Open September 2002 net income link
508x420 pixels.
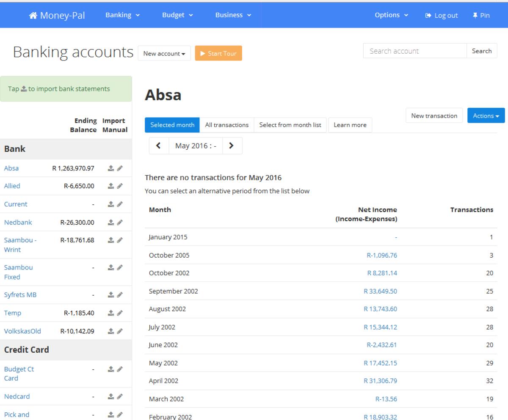[380, 291]
